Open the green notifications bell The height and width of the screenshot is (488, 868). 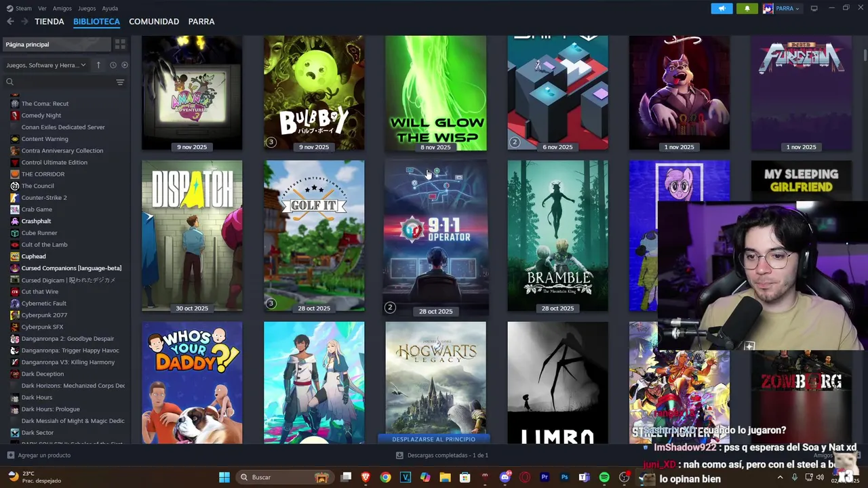pyautogui.click(x=747, y=8)
